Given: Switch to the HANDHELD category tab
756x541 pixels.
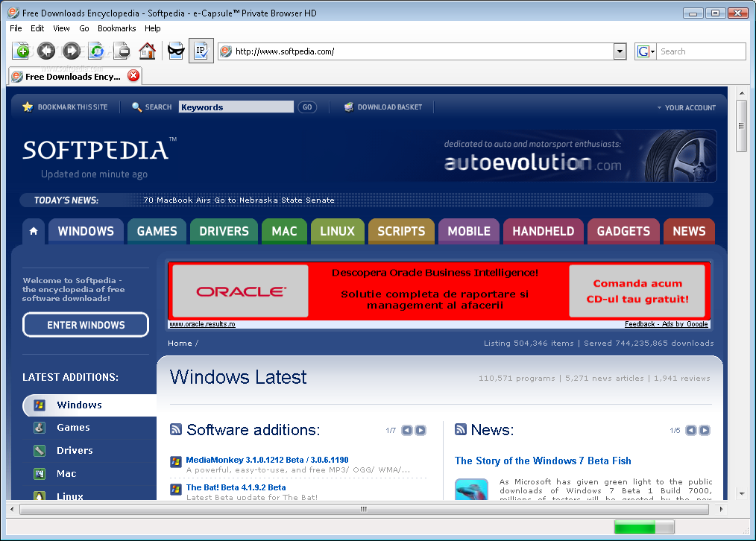Looking at the screenshot, I should coord(543,231).
